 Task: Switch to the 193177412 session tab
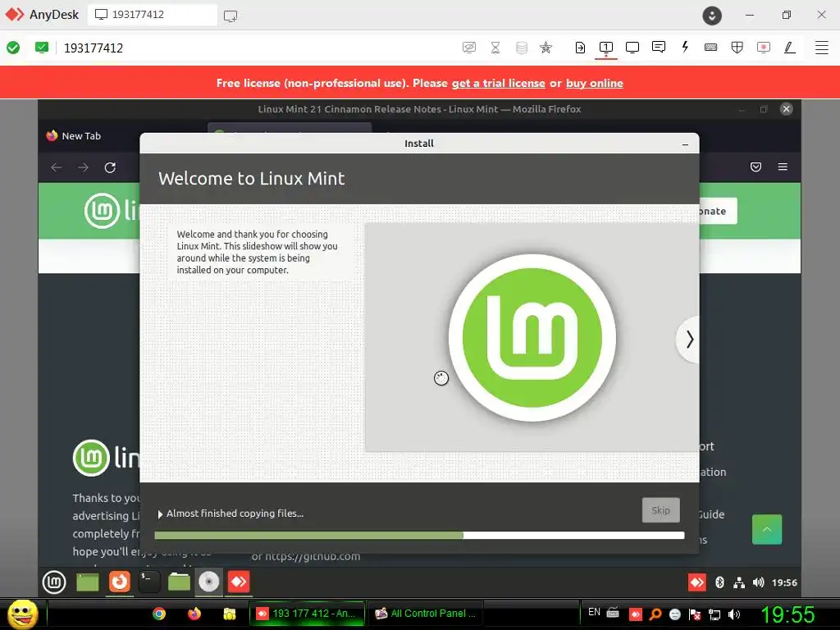tap(153, 15)
